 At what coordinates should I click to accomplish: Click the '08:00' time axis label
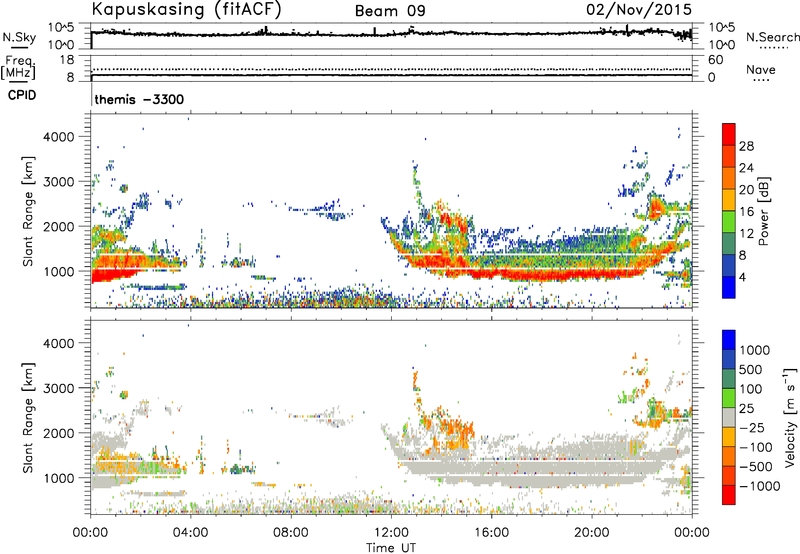tap(291, 533)
